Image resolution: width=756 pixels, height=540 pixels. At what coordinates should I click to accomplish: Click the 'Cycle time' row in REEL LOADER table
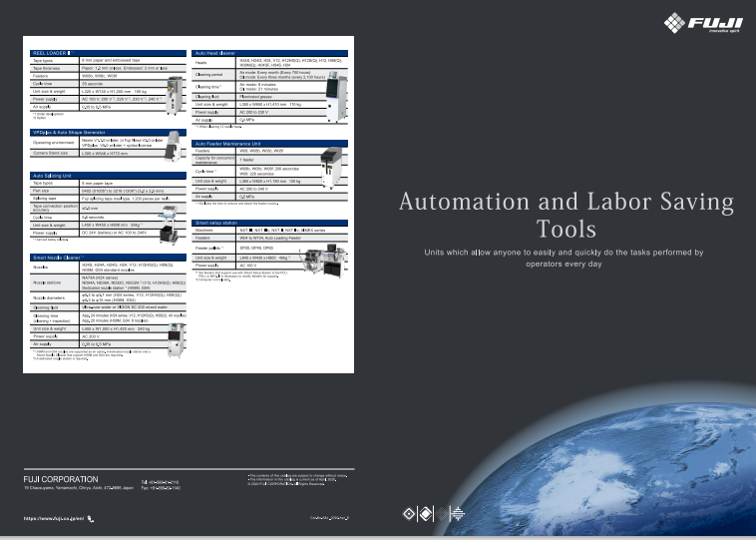(108, 84)
